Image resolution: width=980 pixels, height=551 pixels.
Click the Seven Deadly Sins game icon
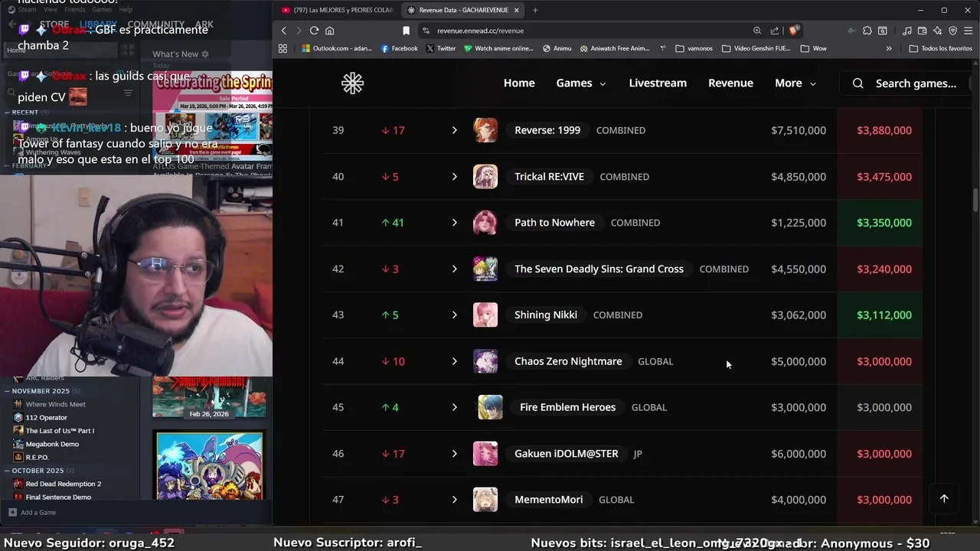[x=485, y=269]
